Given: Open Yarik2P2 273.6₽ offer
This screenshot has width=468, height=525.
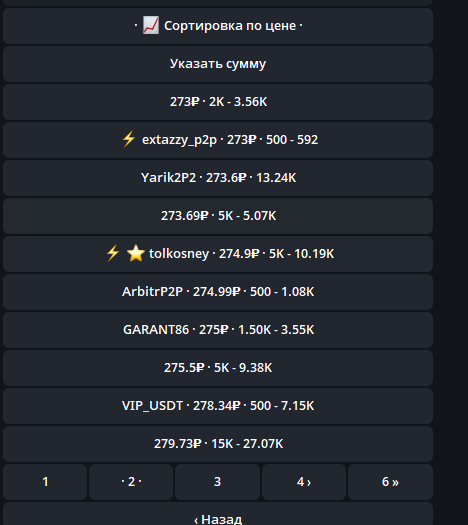Looking at the screenshot, I should tap(218, 178).
